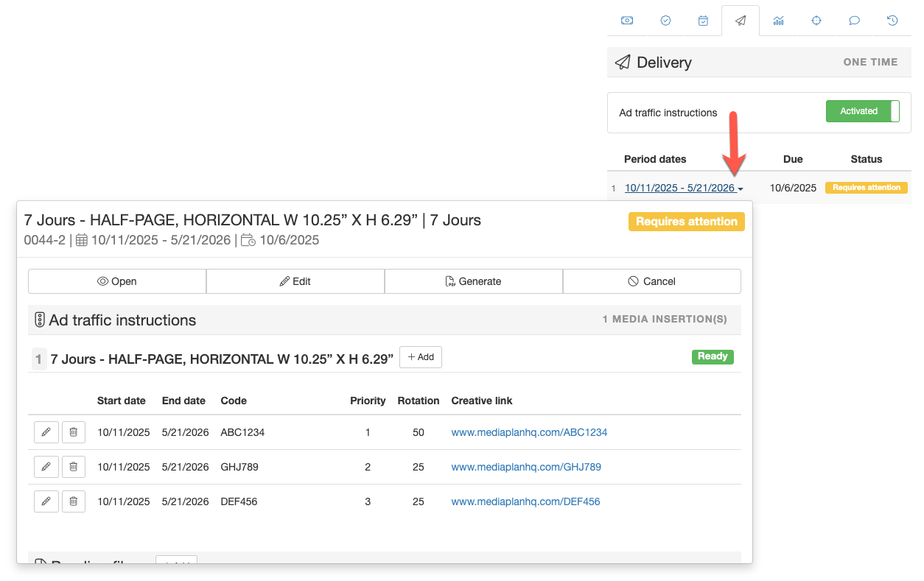Open the history clock tab
This screenshot has height=581, width=924.
[x=892, y=21]
